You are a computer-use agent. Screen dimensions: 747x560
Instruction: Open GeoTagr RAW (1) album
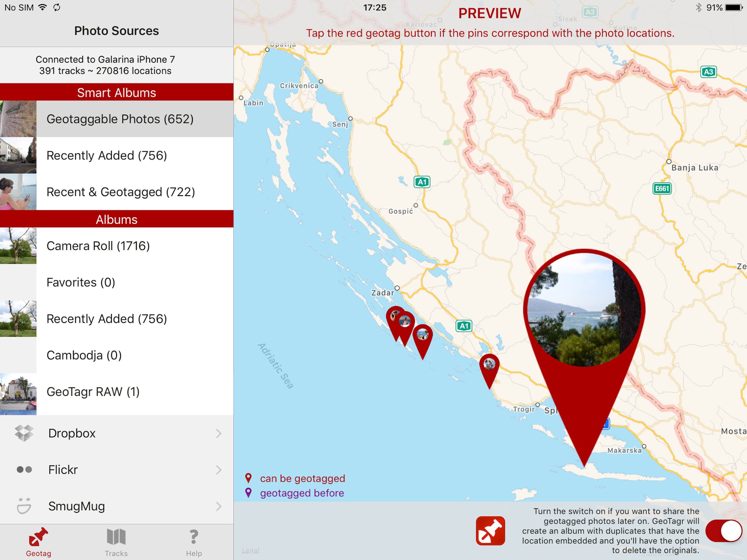tap(117, 392)
